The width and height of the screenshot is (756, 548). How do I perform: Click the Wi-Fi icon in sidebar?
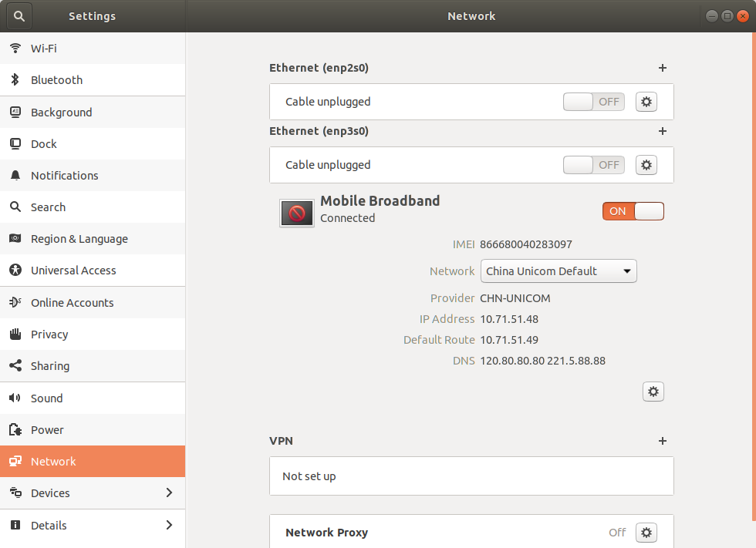click(x=15, y=48)
